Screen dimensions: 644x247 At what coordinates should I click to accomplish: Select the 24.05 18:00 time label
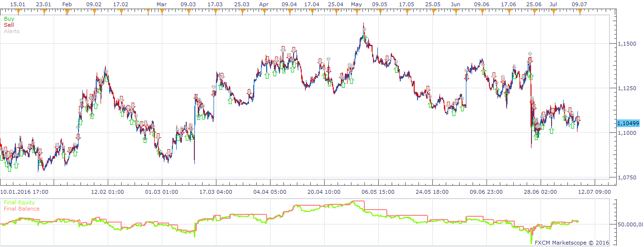(x=432, y=192)
